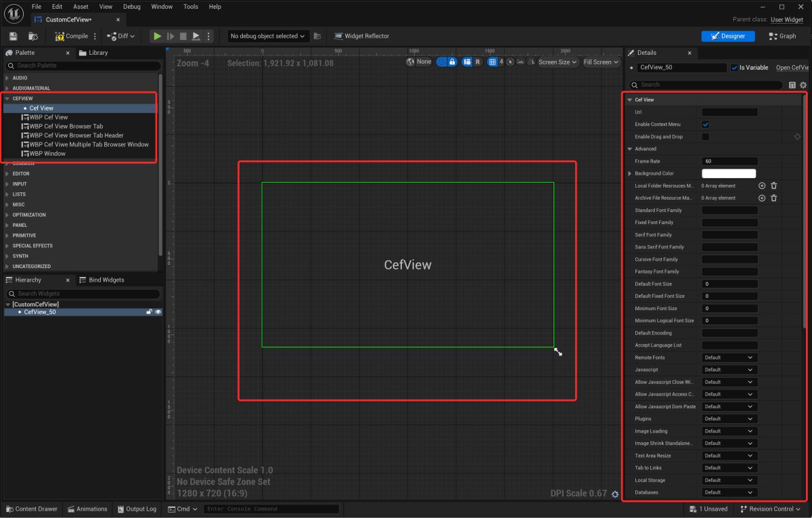Add element to Local Folder Resources array
This screenshot has height=518, width=812.
(762, 186)
